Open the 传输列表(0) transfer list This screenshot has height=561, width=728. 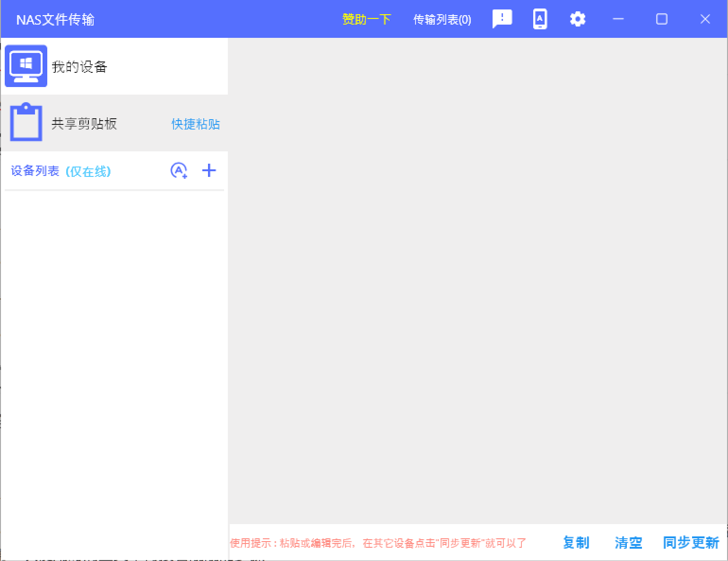point(442,19)
